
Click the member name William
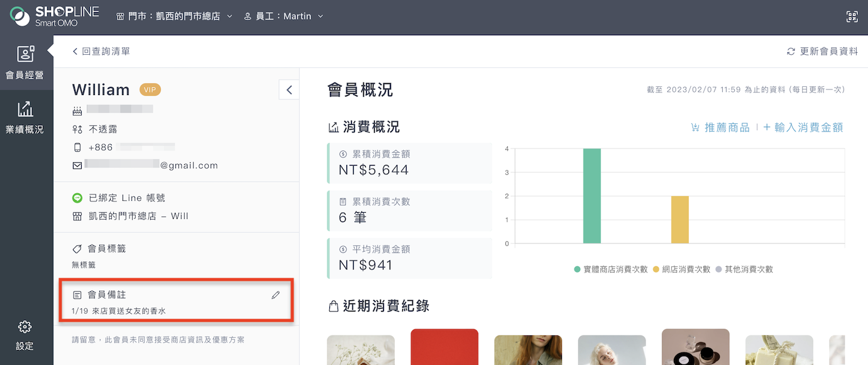[101, 90]
